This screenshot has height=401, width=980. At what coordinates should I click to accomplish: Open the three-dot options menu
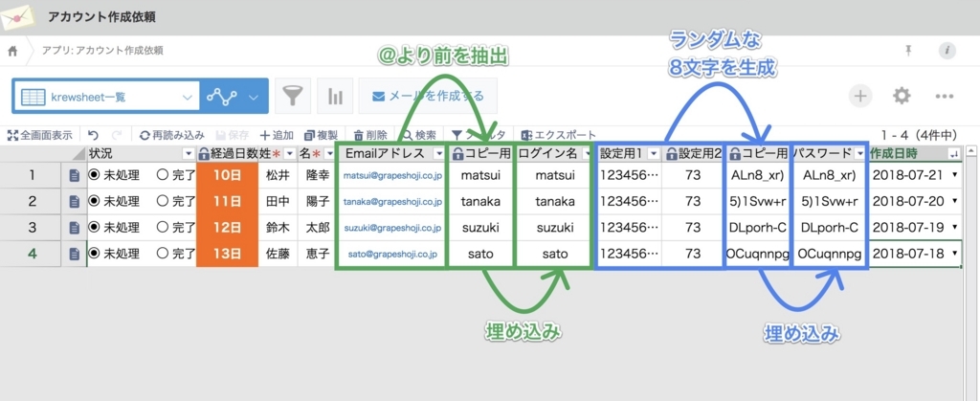(944, 97)
